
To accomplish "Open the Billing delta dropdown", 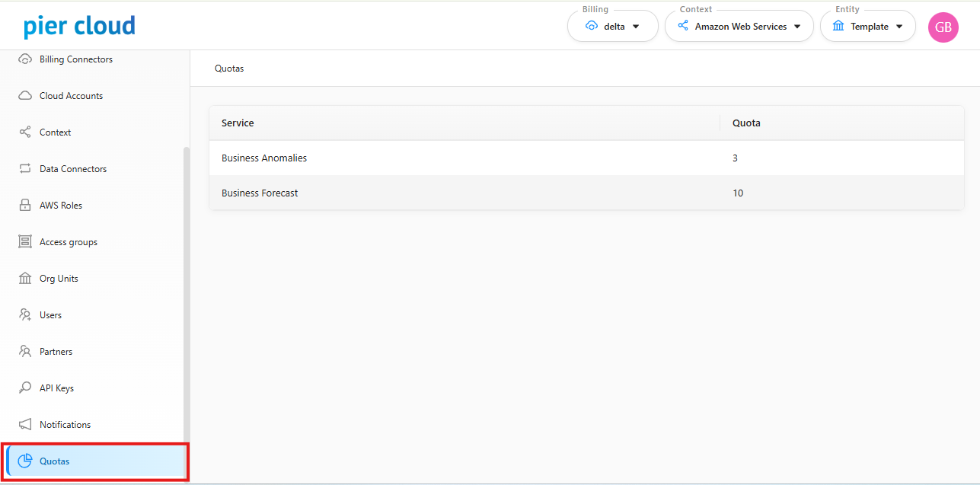I will pos(612,27).
